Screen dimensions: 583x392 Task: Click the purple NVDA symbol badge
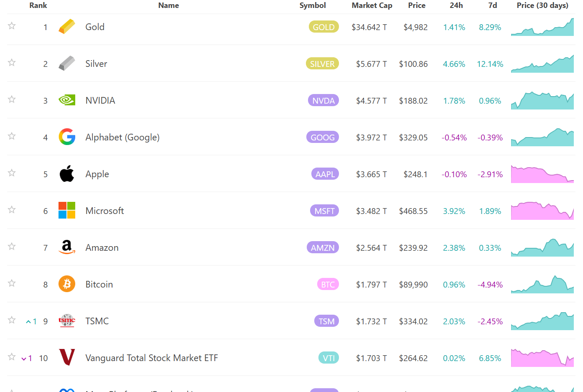[323, 101]
